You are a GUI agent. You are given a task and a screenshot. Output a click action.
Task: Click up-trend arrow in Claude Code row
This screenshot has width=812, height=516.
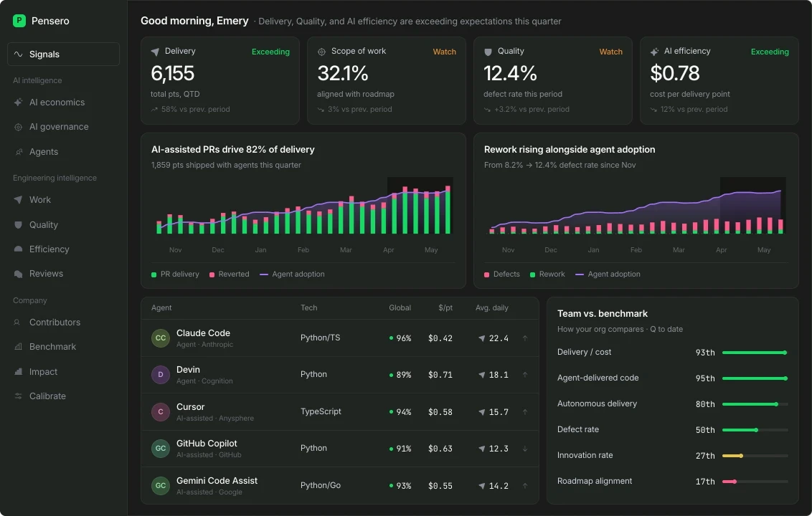[x=525, y=338]
